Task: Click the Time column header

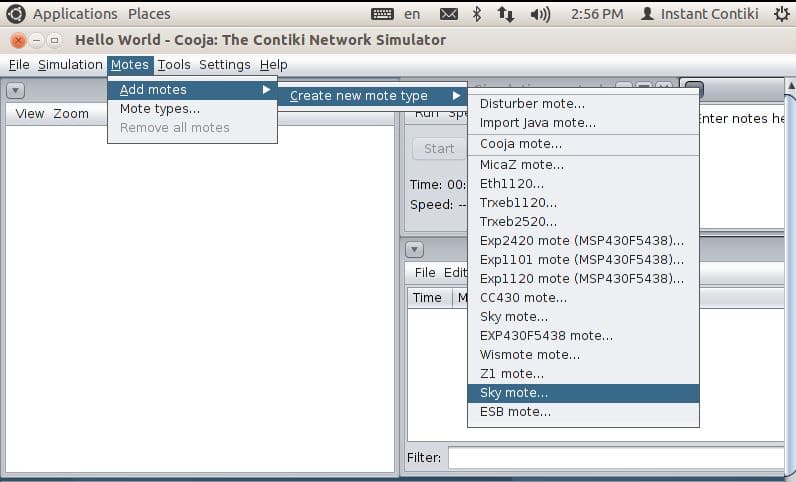Action: tap(429, 298)
